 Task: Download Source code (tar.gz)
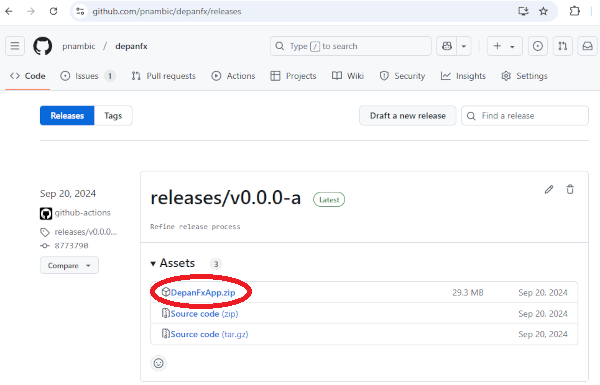click(x=209, y=334)
